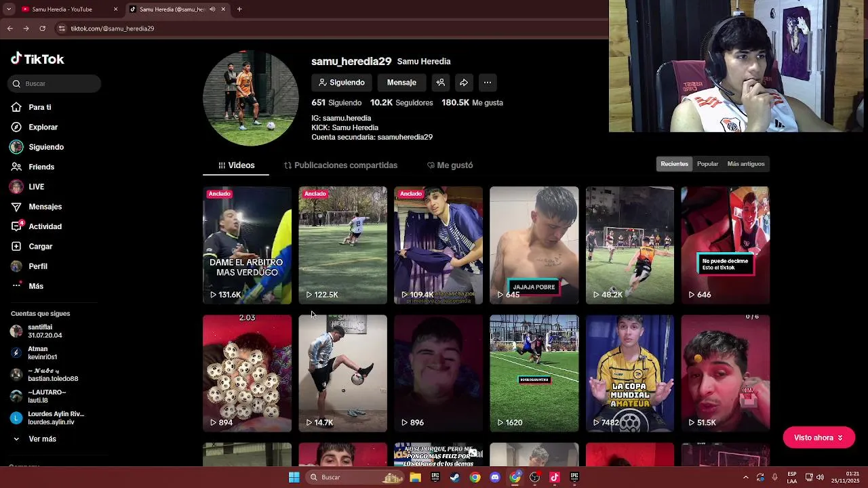Click the add-friend icon next to Mensaje
This screenshot has width=868, height=488.
(441, 83)
